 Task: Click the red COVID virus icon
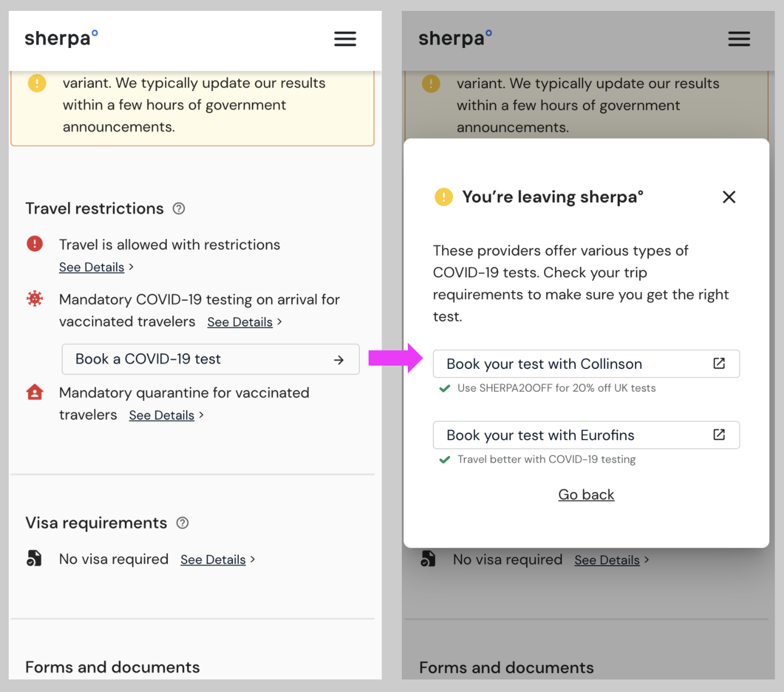[x=35, y=299]
